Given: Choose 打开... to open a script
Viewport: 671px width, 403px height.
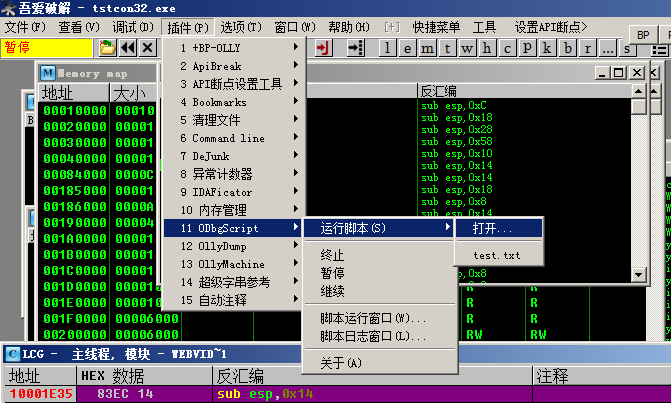Looking at the screenshot, I should (x=499, y=228).
